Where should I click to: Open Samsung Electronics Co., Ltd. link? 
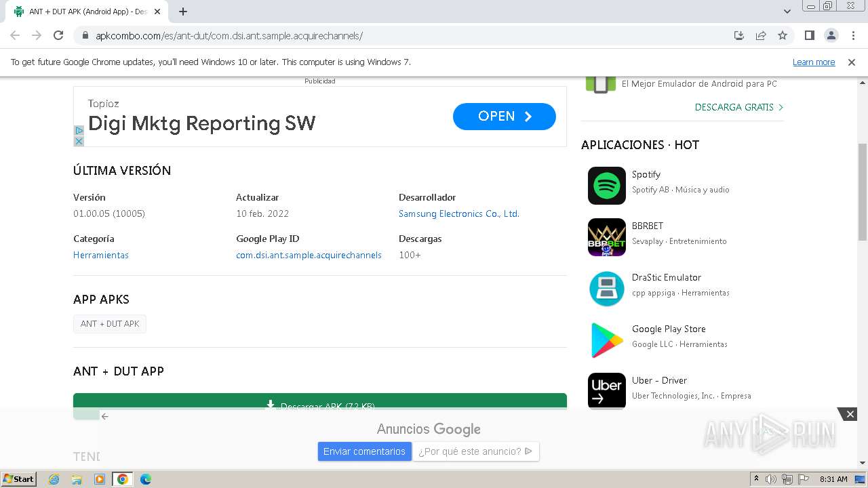click(459, 213)
